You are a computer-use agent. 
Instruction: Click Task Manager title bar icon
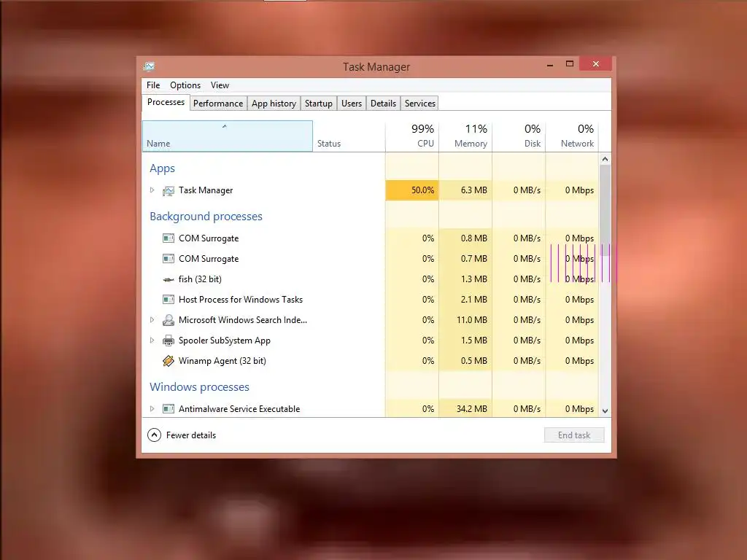pos(149,66)
